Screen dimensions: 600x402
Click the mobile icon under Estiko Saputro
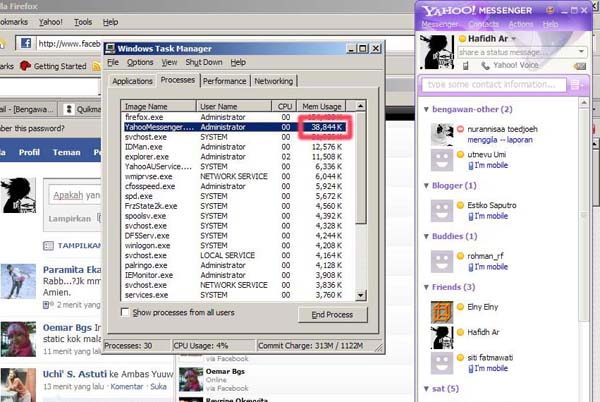(x=471, y=216)
